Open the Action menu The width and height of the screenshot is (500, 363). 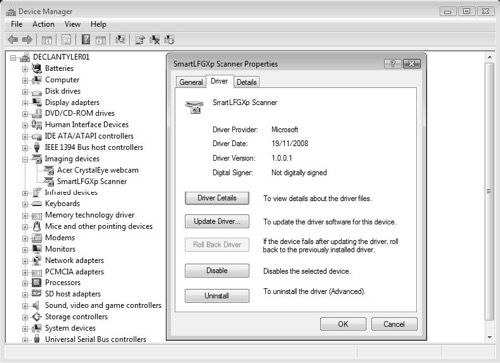(x=43, y=24)
